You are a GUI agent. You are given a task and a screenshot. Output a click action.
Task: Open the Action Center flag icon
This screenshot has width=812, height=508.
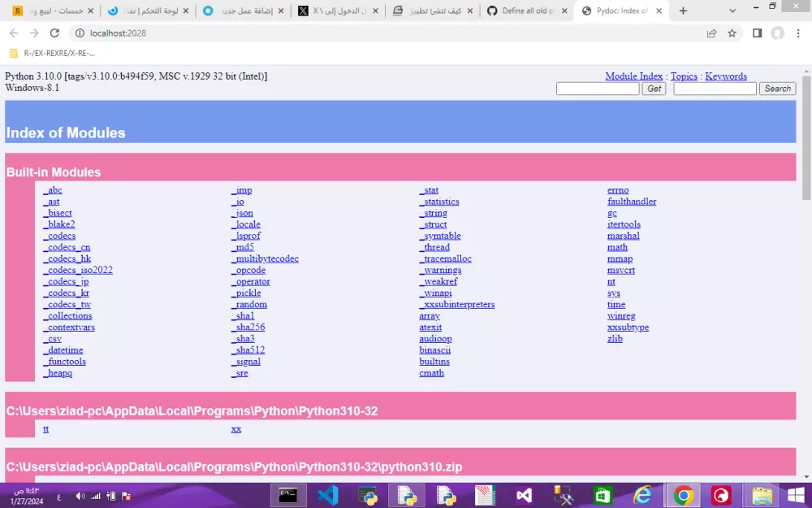126,496
